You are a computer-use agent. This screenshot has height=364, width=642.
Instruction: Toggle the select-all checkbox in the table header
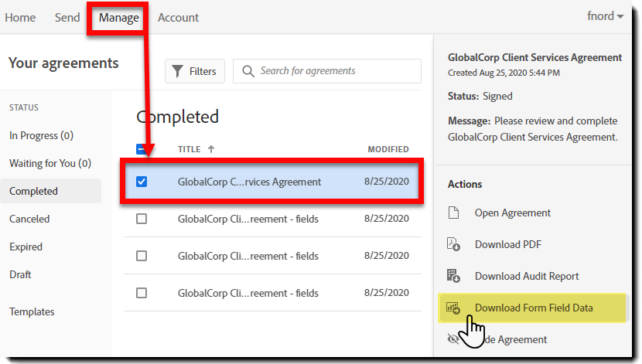pos(142,149)
